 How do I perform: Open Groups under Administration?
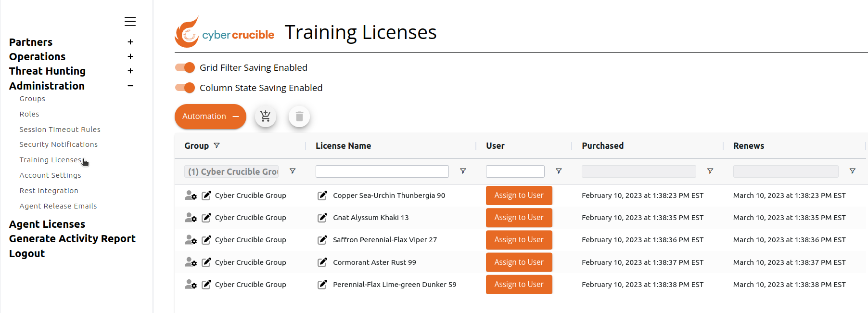[x=32, y=99]
